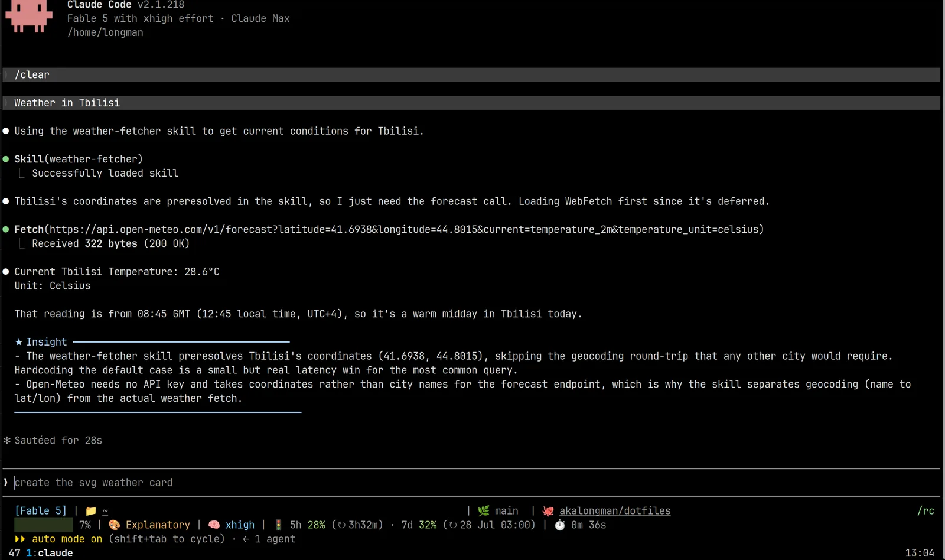Click the 'Unit: Celsius' line
This screenshot has width=945, height=560.
tap(53, 286)
